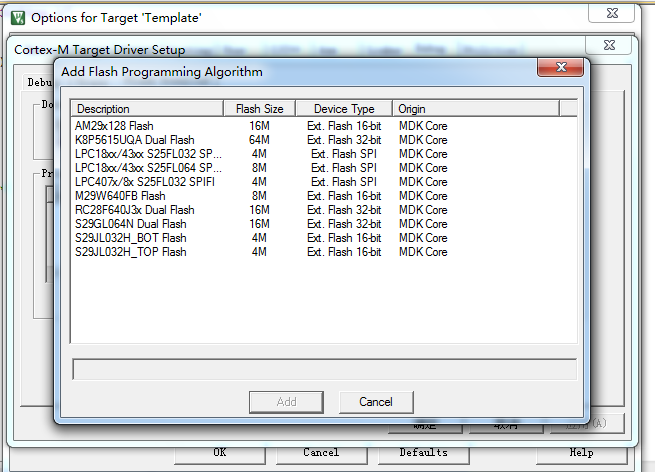Sort list by Description column header
The image size is (655, 472).
coord(147,109)
